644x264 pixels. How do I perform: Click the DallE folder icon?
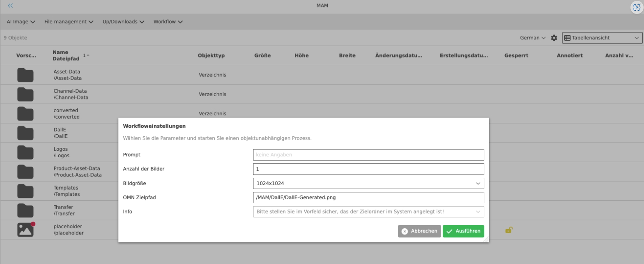tap(25, 133)
